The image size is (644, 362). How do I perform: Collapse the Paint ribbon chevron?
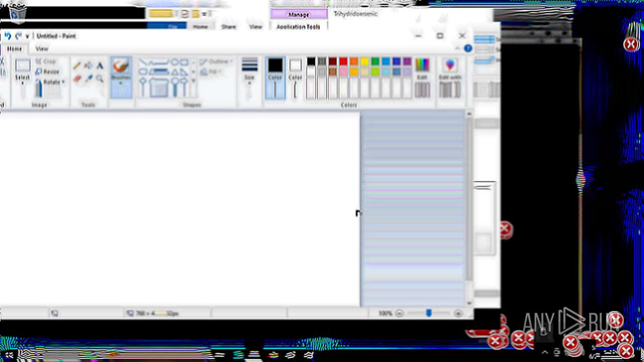point(458,49)
